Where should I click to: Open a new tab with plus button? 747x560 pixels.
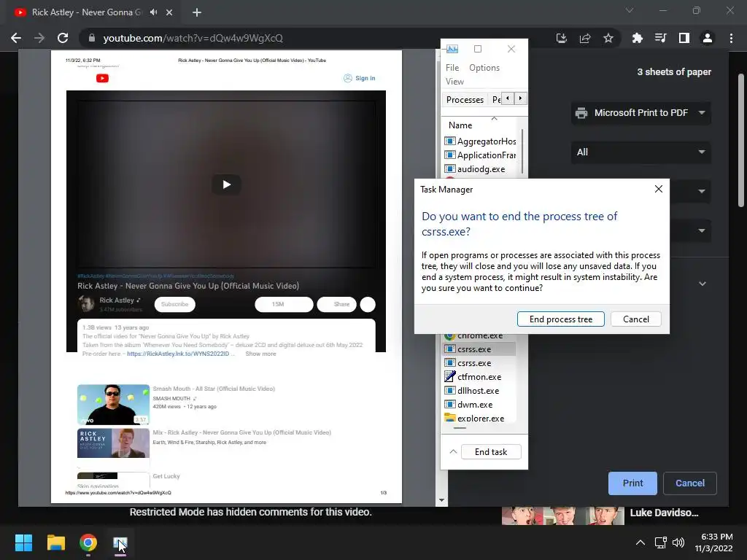point(197,12)
